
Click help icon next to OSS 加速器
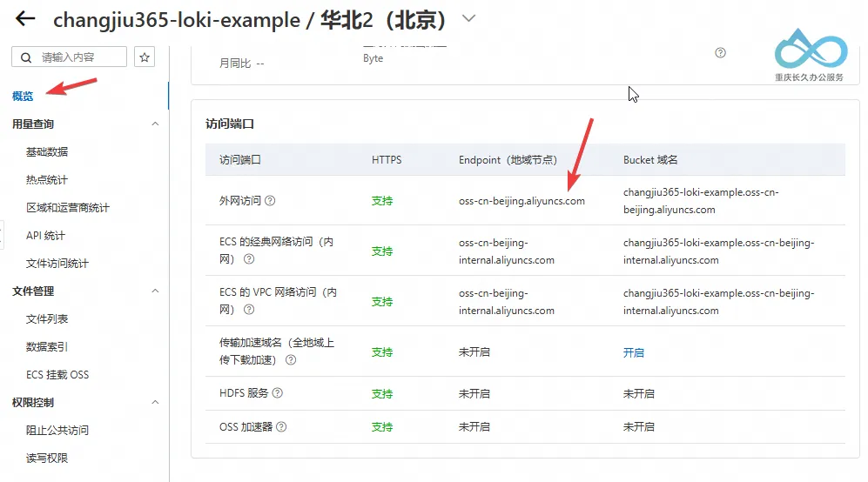click(281, 426)
